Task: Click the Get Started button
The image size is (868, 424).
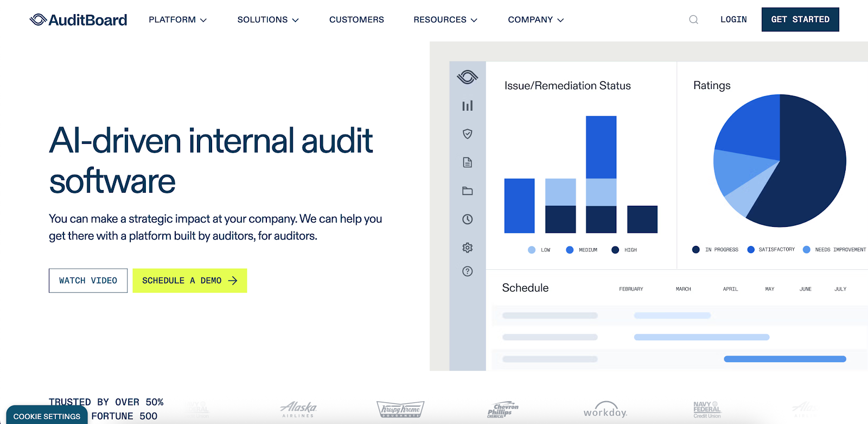Action: tap(800, 20)
